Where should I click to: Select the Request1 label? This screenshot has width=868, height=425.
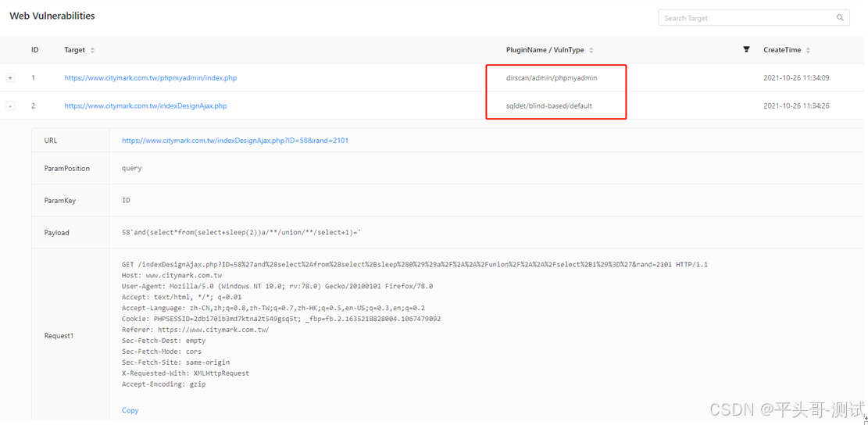point(59,335)
